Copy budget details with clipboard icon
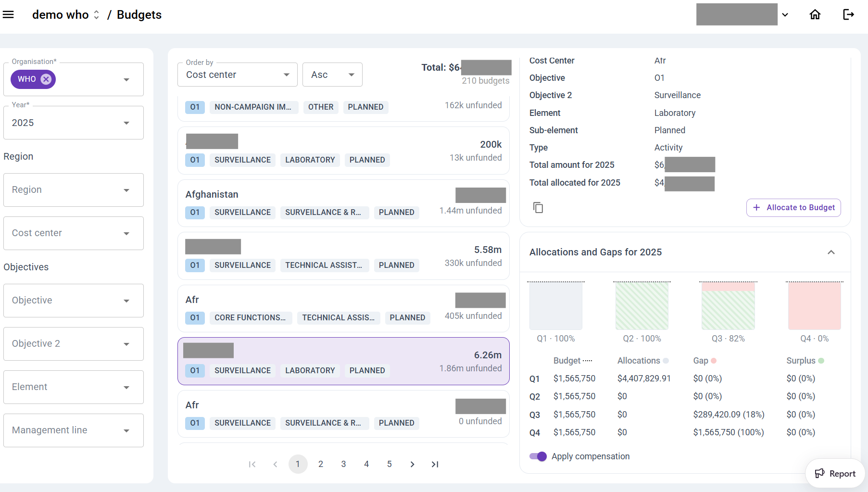868x492 pixels. pos(538,207)
